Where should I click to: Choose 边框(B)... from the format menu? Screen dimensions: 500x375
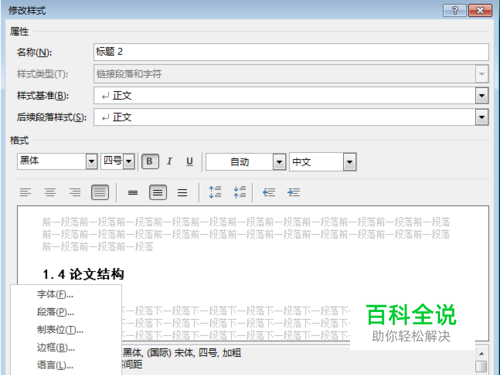(66, 348)
